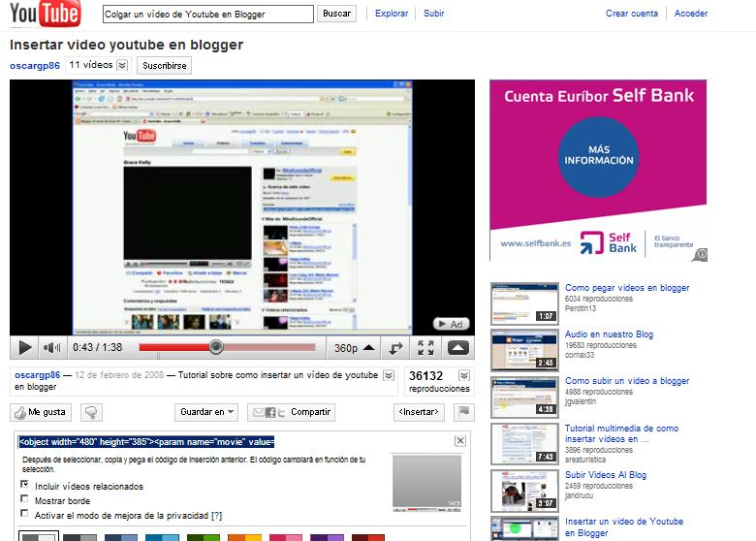Open thumbnail of 3:07 related video
Image resolution: width=756 pixels, height=541 pixels.
(x=524, y=491)
